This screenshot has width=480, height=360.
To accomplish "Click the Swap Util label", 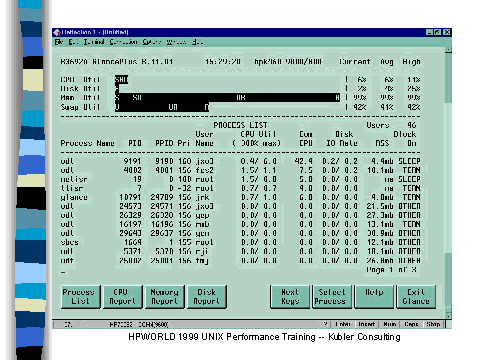I will (80, 107).
